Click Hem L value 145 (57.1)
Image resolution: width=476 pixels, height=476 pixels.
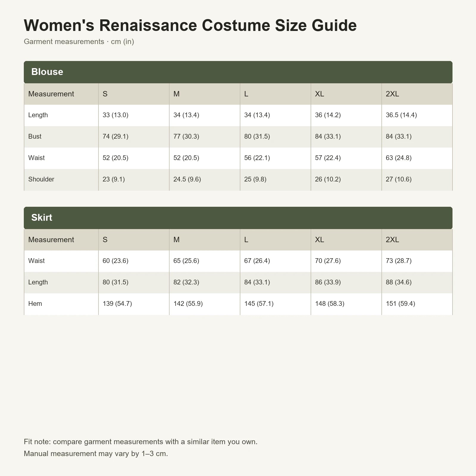coord(259,304)
